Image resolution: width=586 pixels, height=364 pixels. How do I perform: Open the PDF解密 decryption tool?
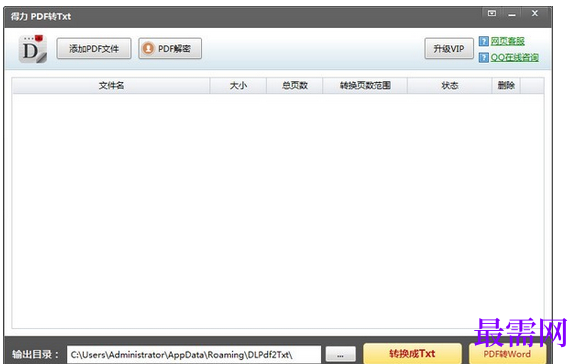pos(170,49)
